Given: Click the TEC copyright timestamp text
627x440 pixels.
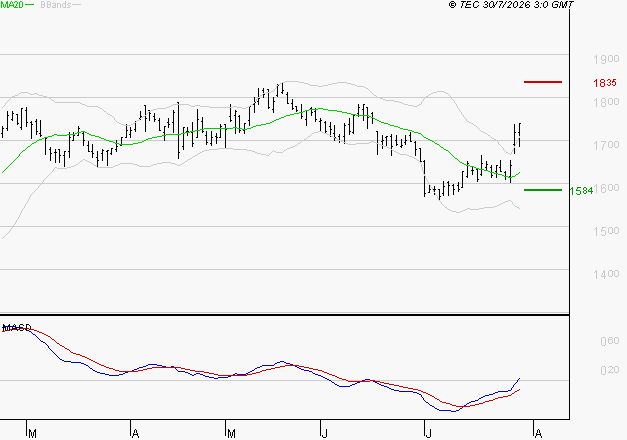Looking at the screenshot, I should (511, 5).
